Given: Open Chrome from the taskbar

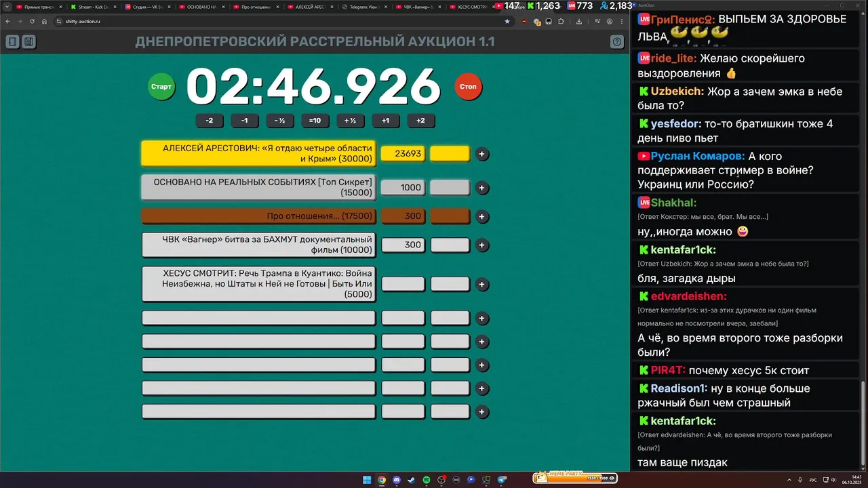Looking at the screenshot, I should point(382,480).
